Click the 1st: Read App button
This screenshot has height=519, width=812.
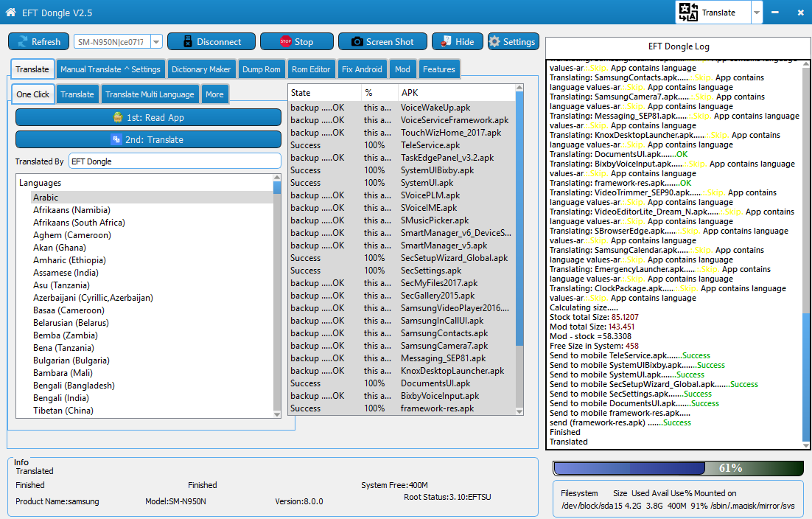[x=149, y=117]
